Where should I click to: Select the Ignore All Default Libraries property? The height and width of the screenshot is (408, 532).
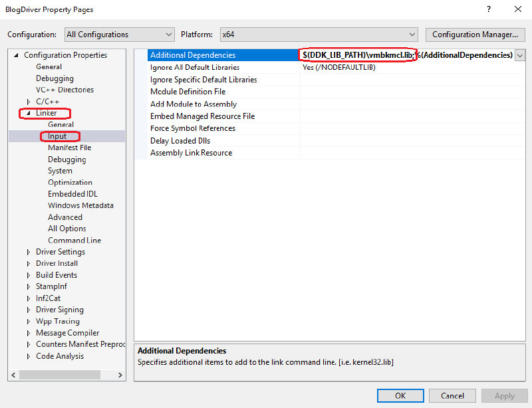(x=194, y=68)
